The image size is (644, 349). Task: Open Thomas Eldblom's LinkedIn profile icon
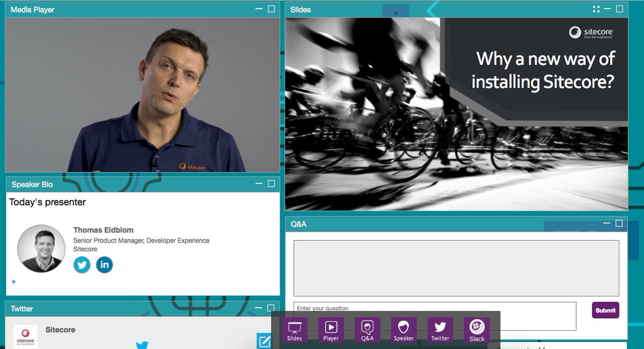point(104,265)
